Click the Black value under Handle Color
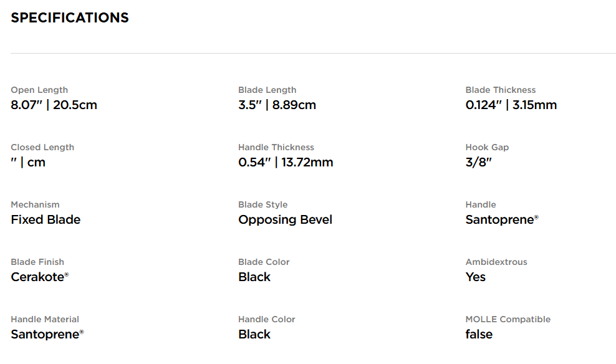616x364 pixels. click(254, 334)
